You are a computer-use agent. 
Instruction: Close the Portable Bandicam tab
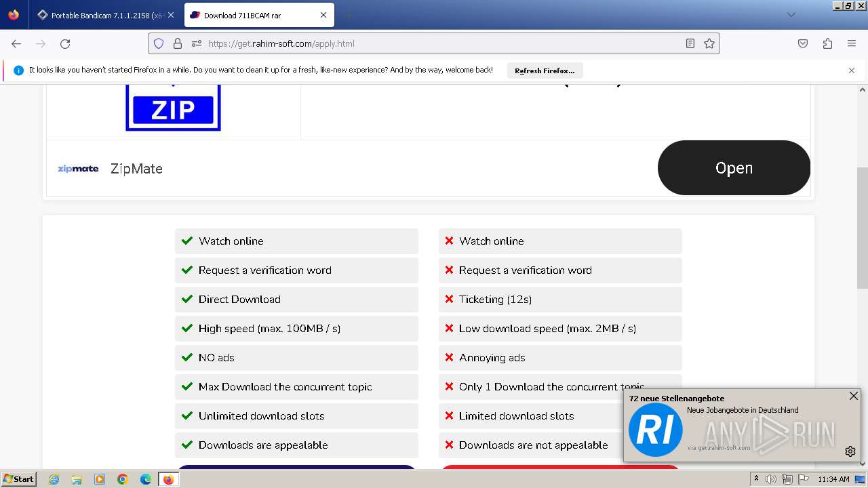pos(171,15)
